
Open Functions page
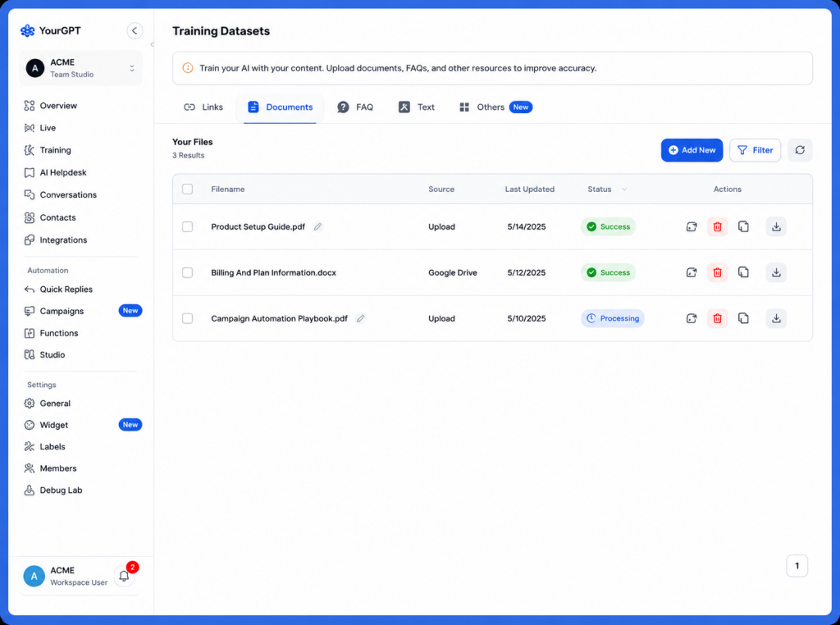click(52, 333)
